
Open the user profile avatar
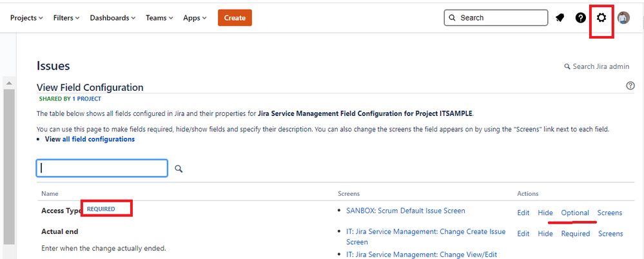623,18
